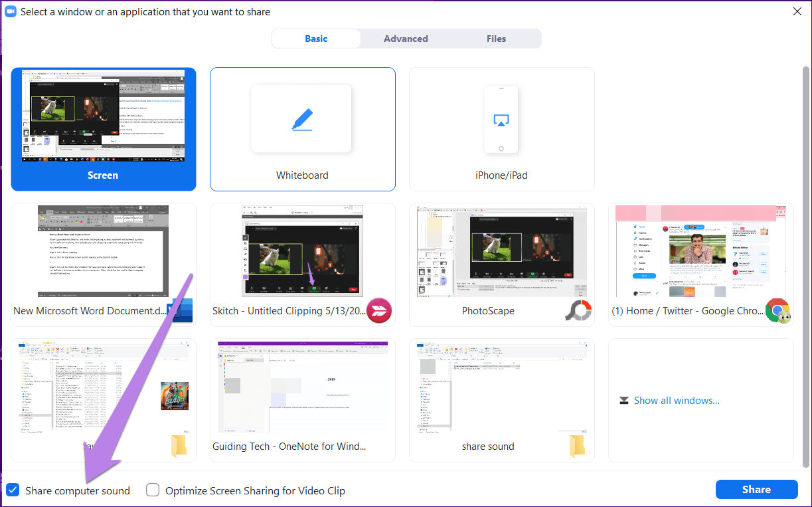Click the Word document app badge icon
The width and height of the screenshot is (812, 507).
(180, 311)
